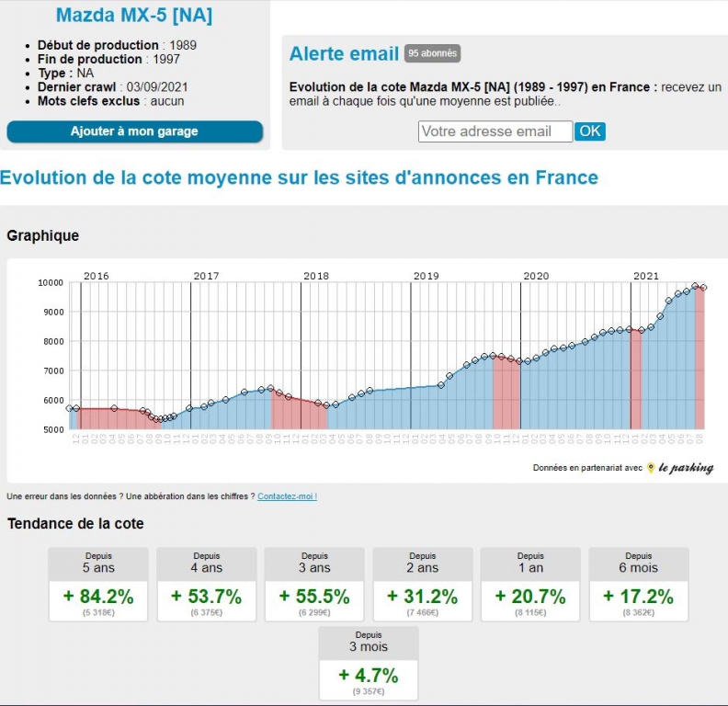The height and width of the screenshot is (706, 728).
Task: Click the Tendance de la cote title
Action: point(75,523)
